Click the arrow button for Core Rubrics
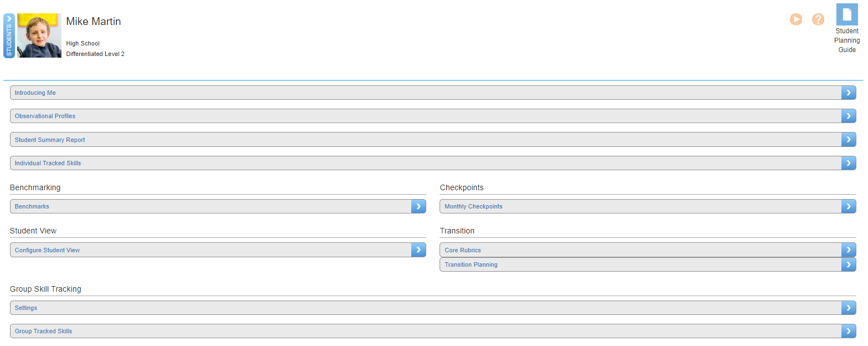The height and width of the screenshot is (346, 868). pyautogui.click(x=849, y=250)
